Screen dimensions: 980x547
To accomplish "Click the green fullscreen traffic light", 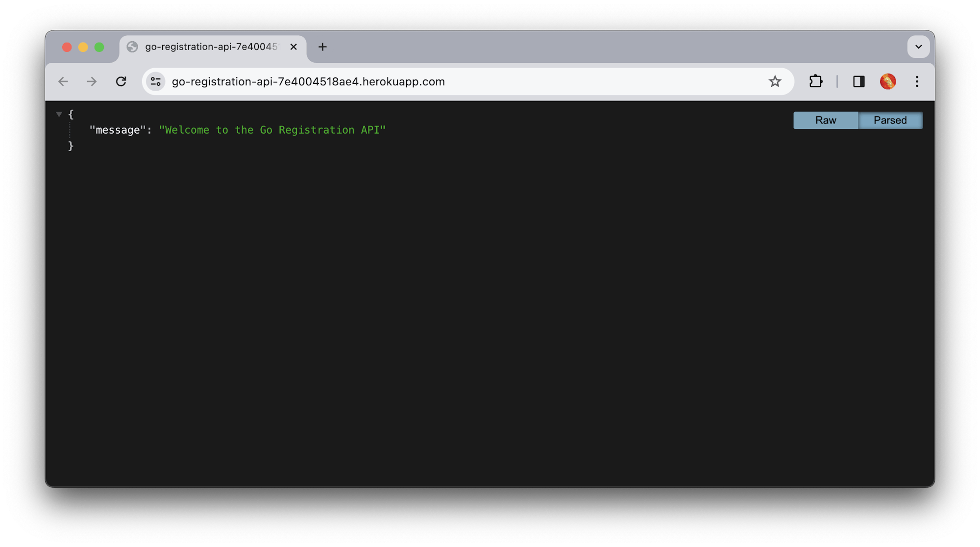I will [x=99, y=47].
